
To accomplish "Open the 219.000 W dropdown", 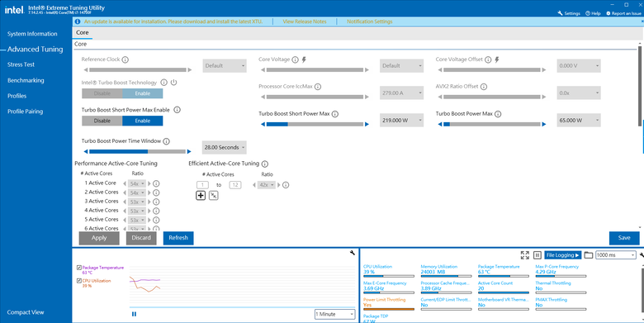I will coord(402,121).
